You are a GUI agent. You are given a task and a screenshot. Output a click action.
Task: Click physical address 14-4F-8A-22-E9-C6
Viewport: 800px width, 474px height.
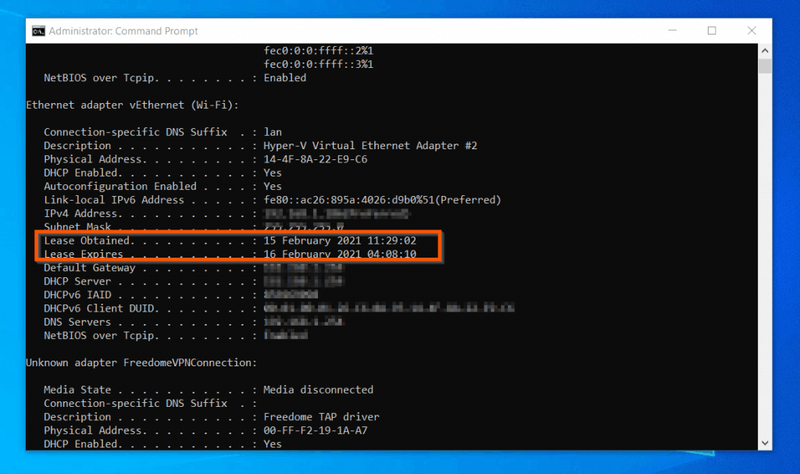[315, 159]
